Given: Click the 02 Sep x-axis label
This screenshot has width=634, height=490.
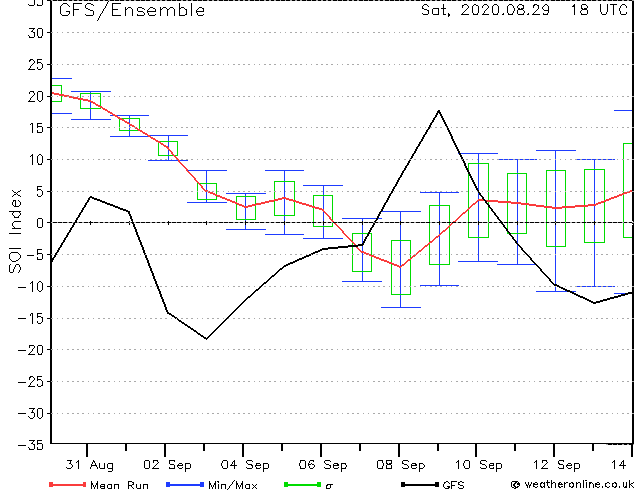Looking at the screenshot, I should [x=167, y=465].
